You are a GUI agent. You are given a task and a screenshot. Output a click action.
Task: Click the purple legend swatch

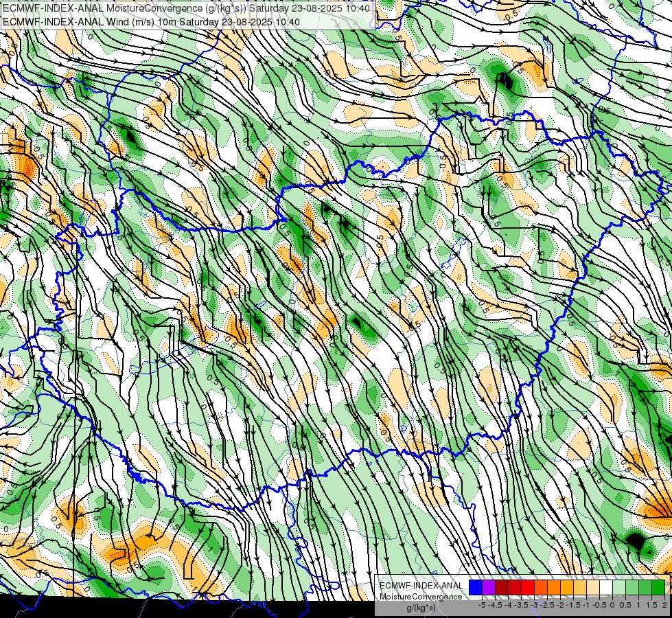[489, 587]
